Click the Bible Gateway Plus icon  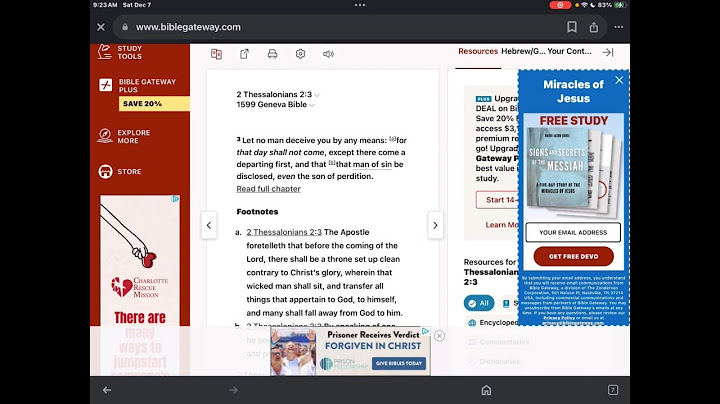pos(106,85)
